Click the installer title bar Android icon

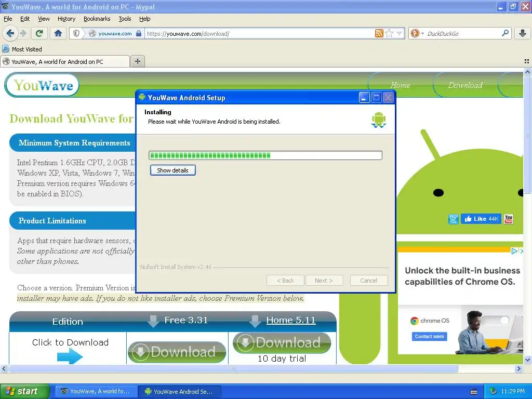pos(142,97)
